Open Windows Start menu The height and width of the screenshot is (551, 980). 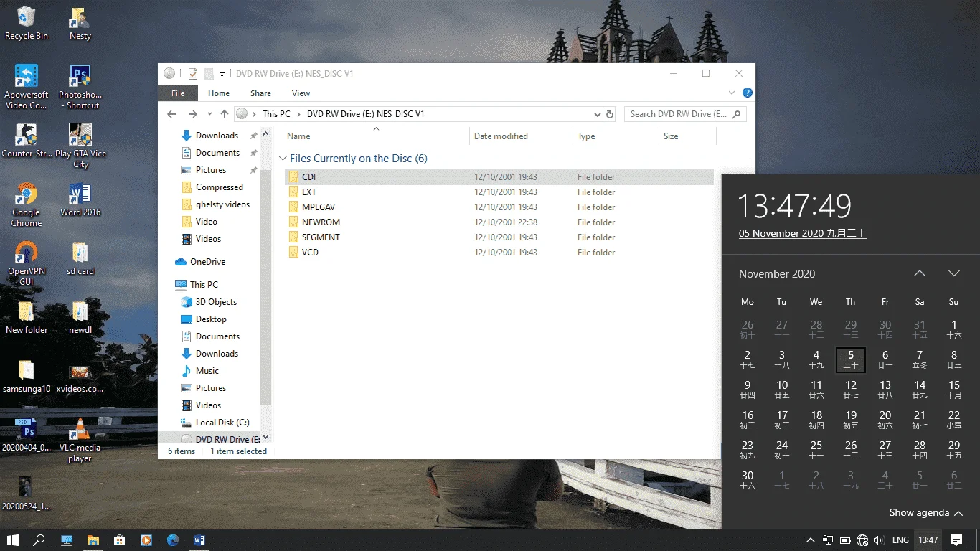point(13,540)
